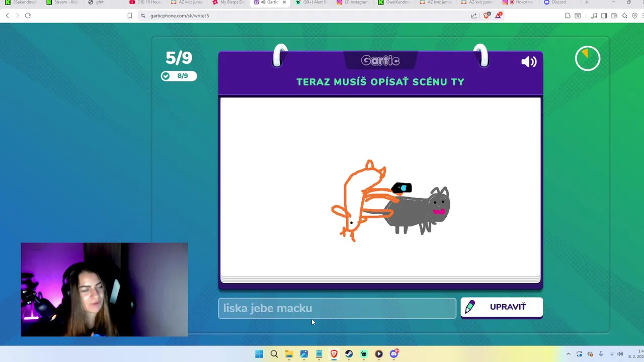This screenshot has height=362, width=644.
Task: Go back with the browser back arrow
Action: (8, 16)
